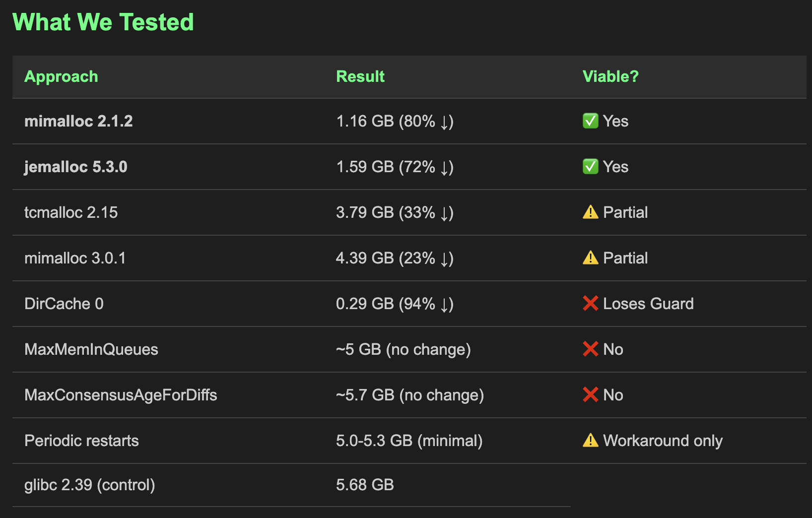The width and height of the screenshot is (812, 518).
Task: Click the What We Tested heading
Action: click(x=103, y=22)
